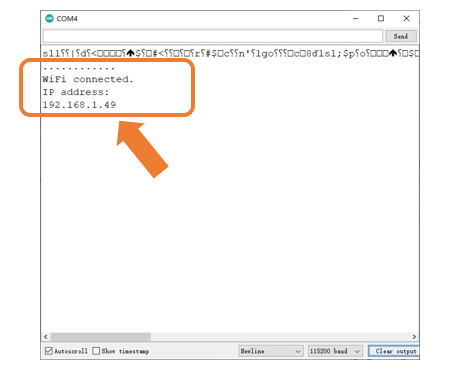457x372 pixels.
Task: Open the 115200 baud rate dropdown
Action: click(x=335, y=351)
